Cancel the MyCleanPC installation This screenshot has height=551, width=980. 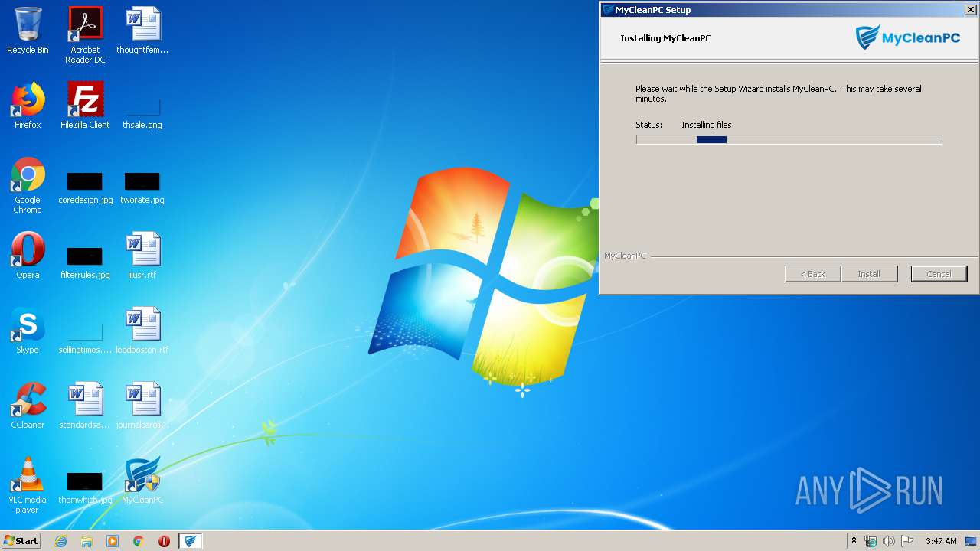click(x=939, y=274)
